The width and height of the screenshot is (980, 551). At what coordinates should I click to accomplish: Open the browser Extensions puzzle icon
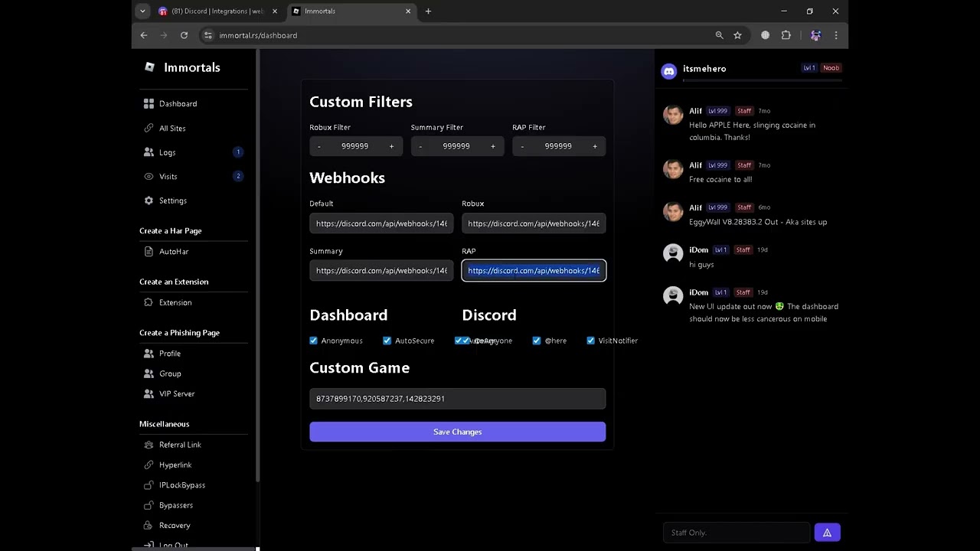point(786,35)
